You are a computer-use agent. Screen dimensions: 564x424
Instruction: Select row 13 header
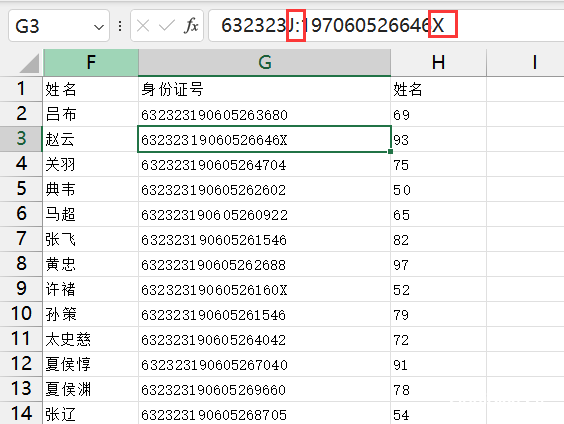pos(21,389)
